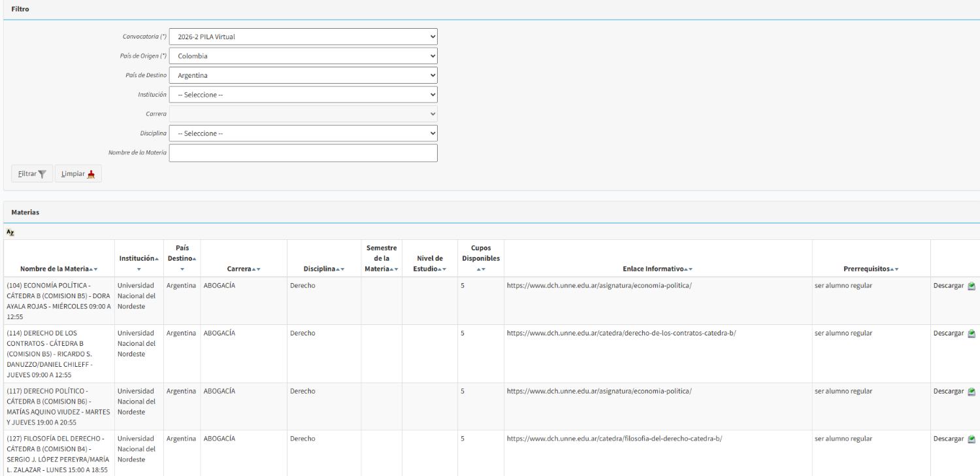This screenshot has height=476, width=980.
Task: Open the Institución select box
Action: tap(303, 95)
